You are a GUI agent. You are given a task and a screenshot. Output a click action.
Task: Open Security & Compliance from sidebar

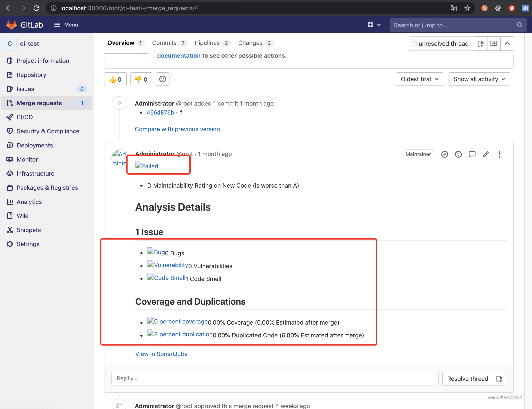tap(10, 131)
